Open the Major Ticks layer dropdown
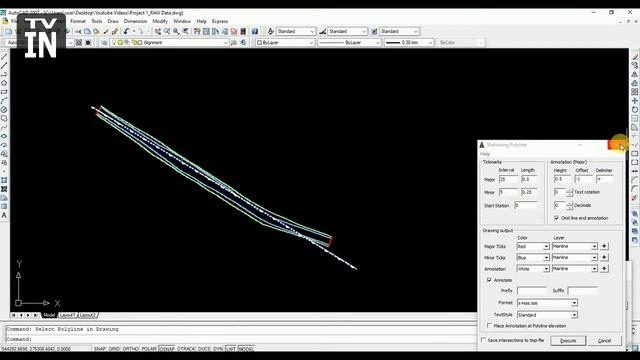The height and width of the screenshot is (360, 640). (594, 247)
